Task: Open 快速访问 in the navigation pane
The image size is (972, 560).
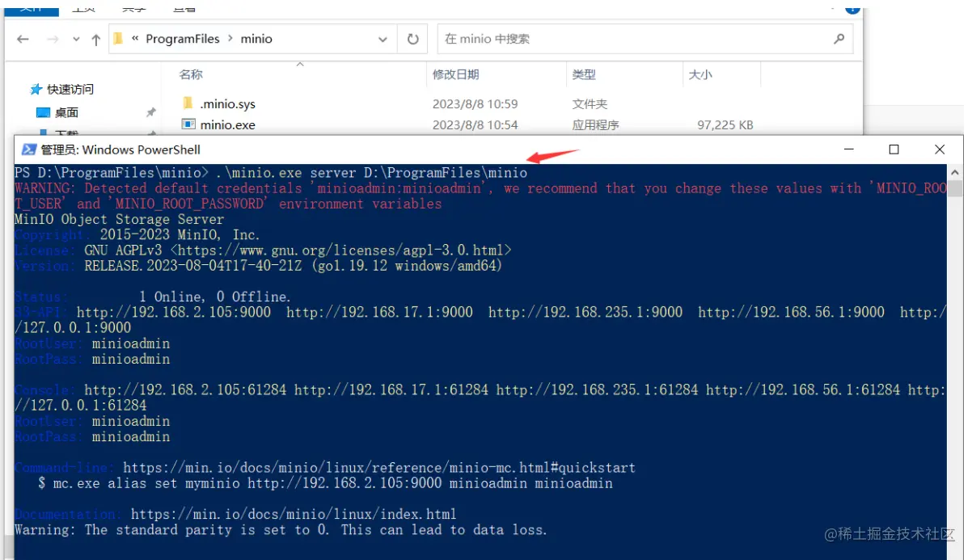Action: (70, 90)
